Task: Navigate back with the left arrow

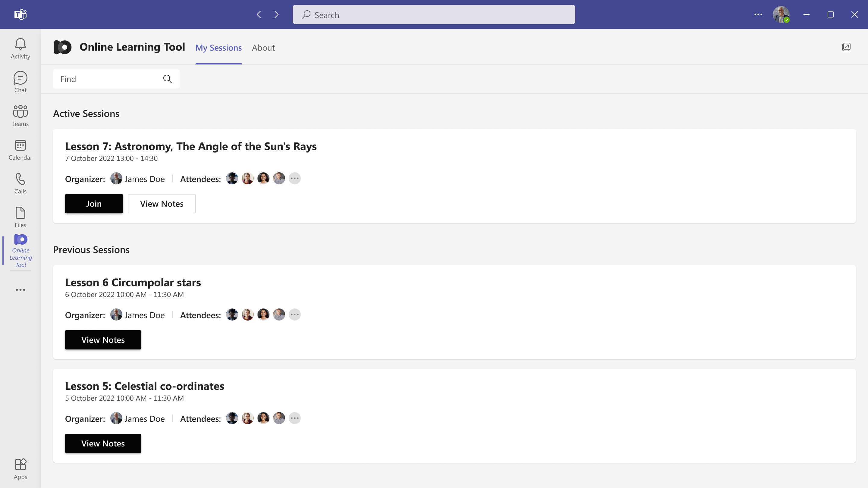Action: coord(259,14)
